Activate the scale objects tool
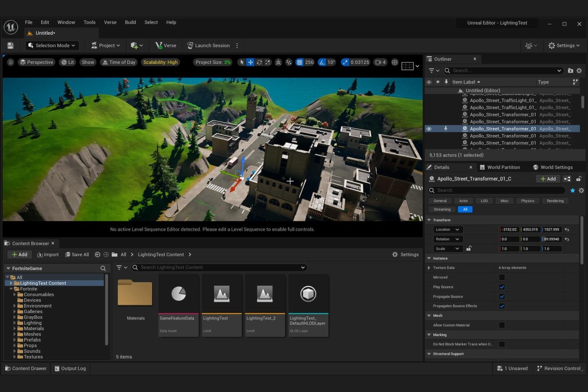Screen dimensions: 588x392 268,62
